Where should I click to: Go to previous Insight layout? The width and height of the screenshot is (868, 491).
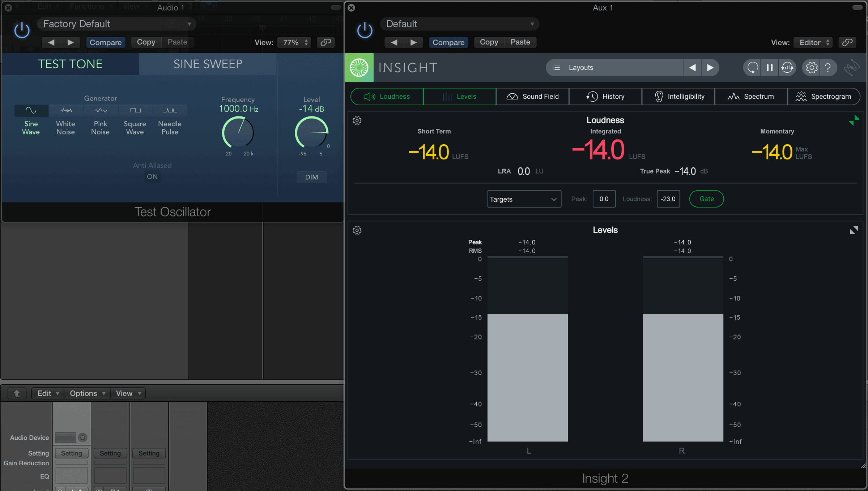click(x=693, y=68)
